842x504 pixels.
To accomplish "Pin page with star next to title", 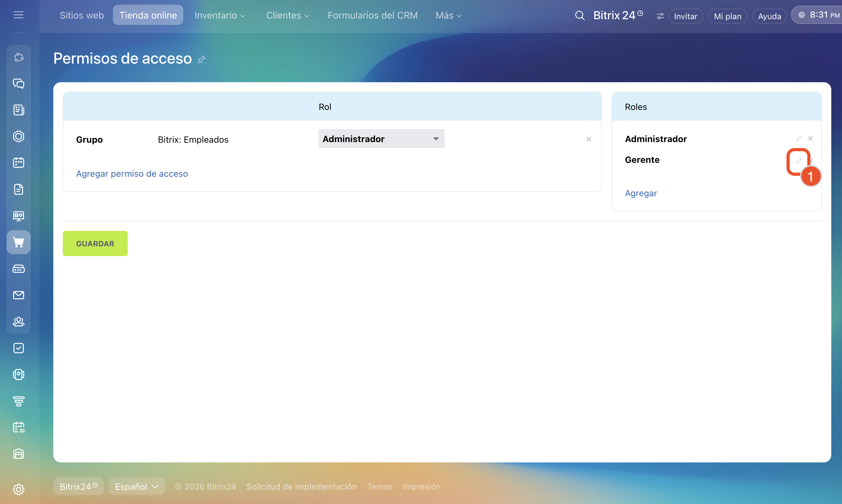I will click(202, 60).
